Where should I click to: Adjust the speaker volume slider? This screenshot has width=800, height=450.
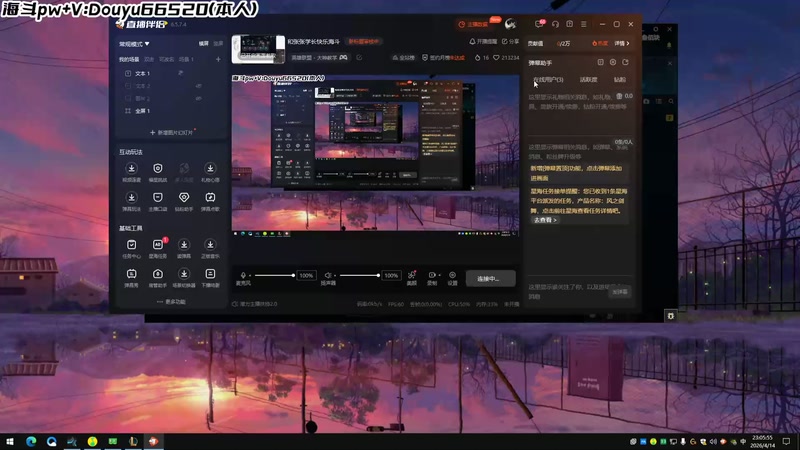(360, 276)
